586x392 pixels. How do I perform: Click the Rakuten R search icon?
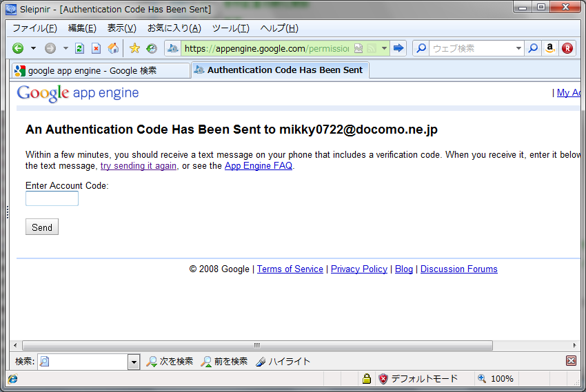pyautogui.click(x=567, y=48)
